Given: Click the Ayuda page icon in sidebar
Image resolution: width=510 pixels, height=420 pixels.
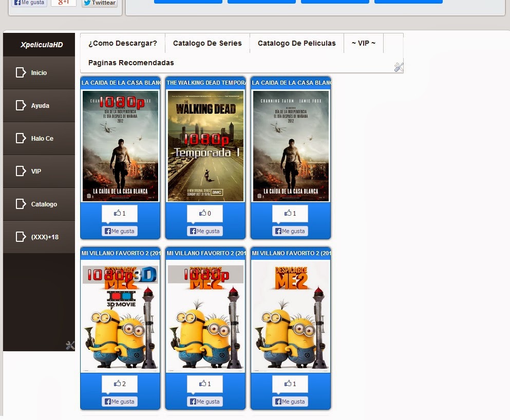Looking at the screenshot, I should coord(21,105).
